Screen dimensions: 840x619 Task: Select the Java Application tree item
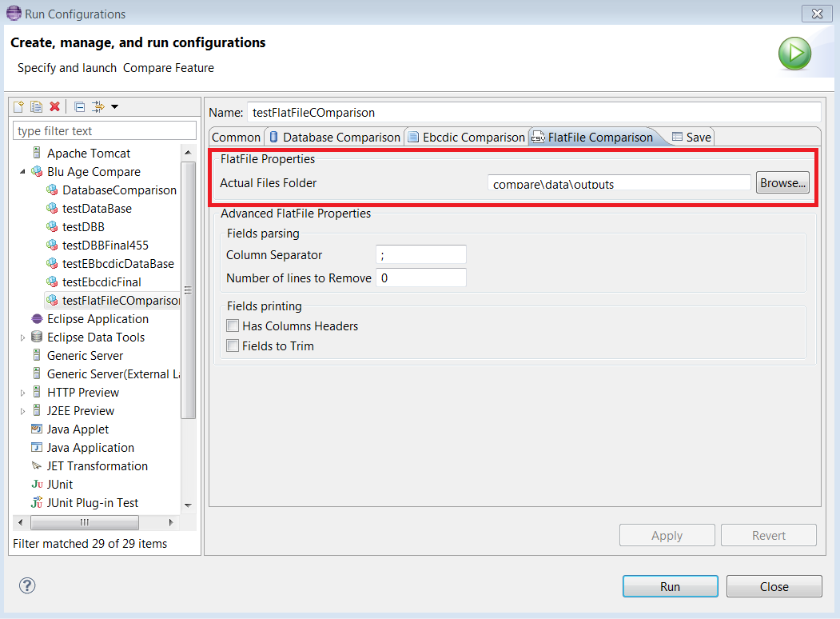(x=90, y=448)
